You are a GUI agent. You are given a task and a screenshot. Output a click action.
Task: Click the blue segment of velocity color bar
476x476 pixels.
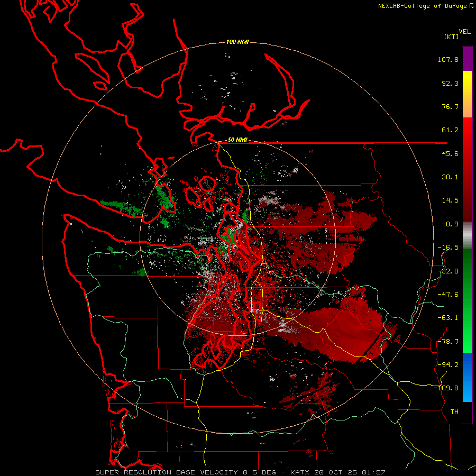point(467,377)
